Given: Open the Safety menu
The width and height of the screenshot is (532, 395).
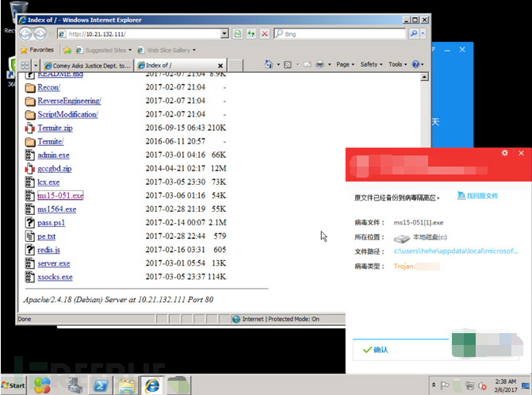Looking at the screenshot, I should point(371,64).
